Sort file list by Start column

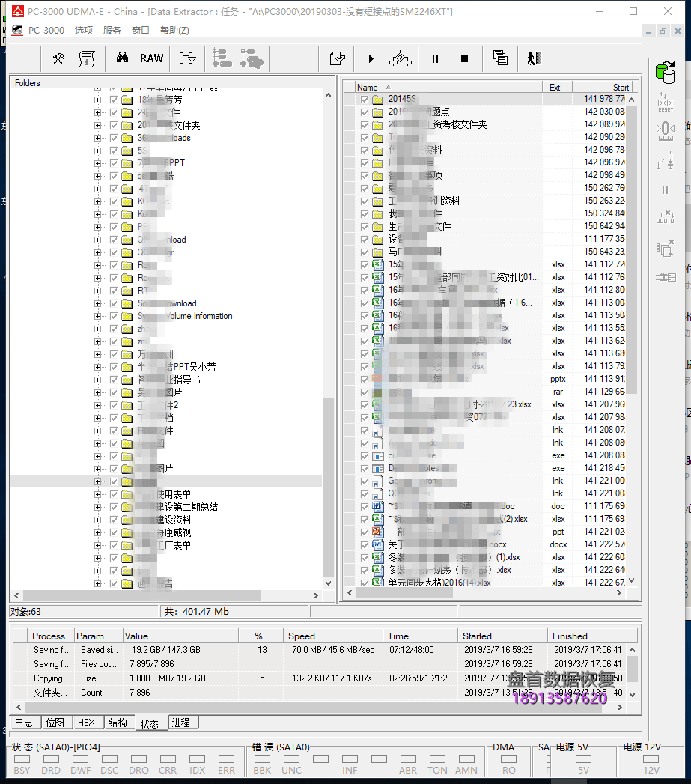point(603,87)
